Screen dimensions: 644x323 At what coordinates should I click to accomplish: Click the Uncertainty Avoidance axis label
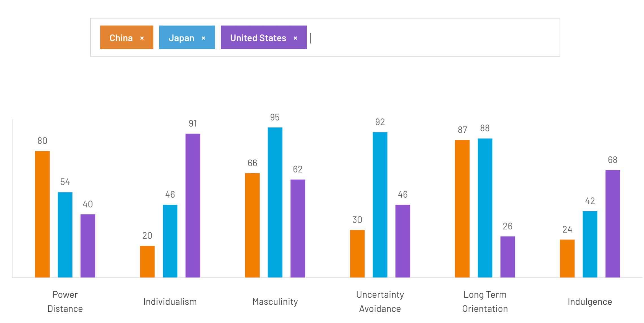click(380, 301)
